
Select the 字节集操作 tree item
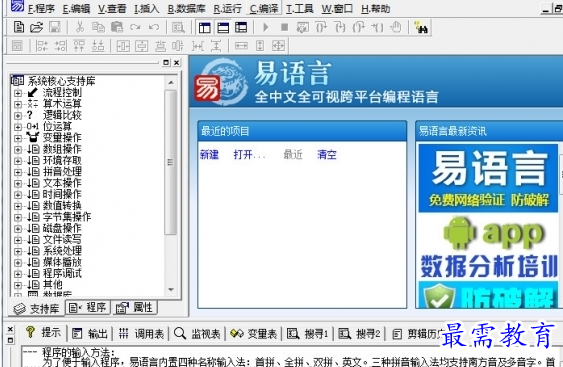(67, 217)
